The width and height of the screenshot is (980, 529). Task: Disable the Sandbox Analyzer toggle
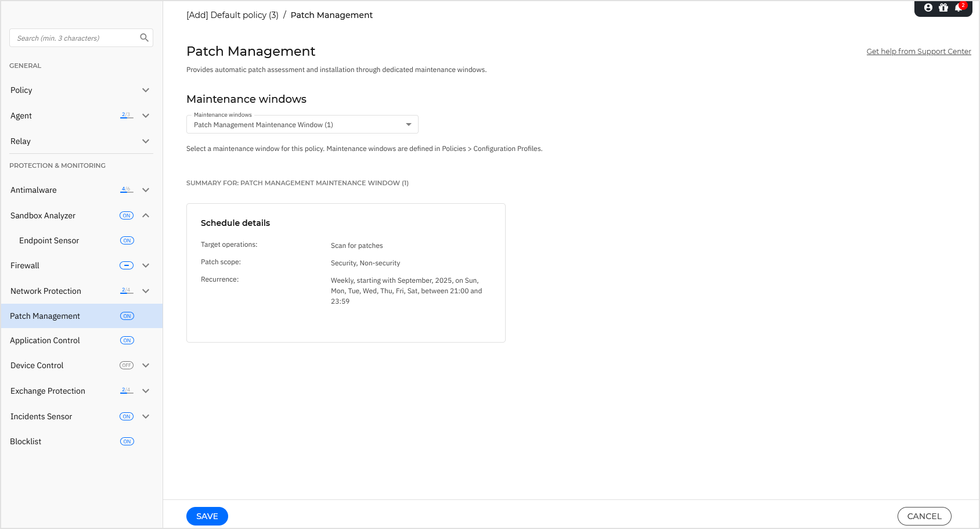tap(126, 215)
